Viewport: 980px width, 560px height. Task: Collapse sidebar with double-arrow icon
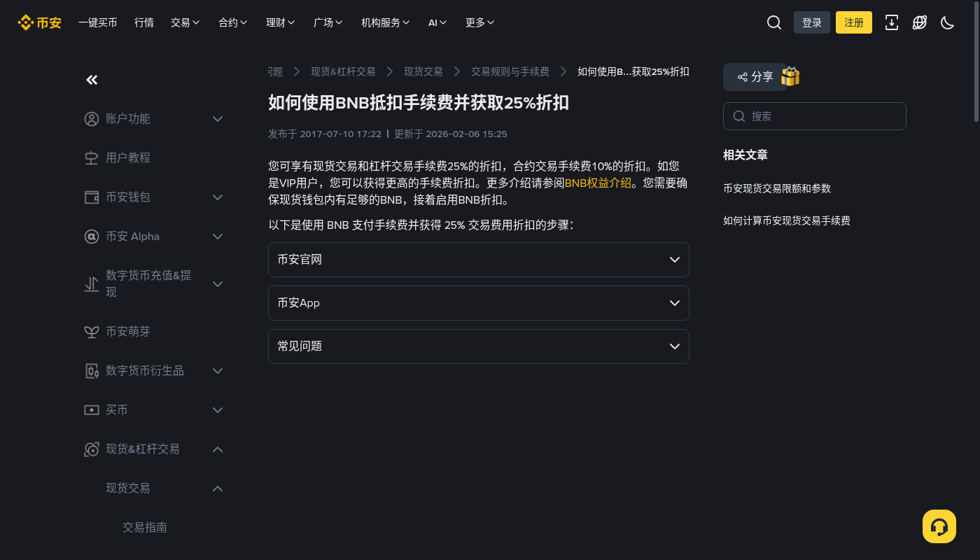(x=92, y=80)
